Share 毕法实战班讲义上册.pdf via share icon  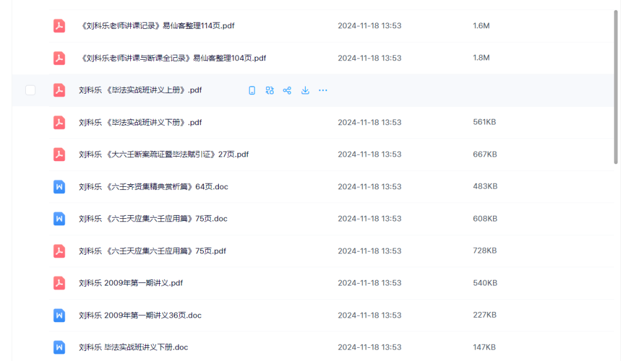pyautogui.click(x=287, y=91)
